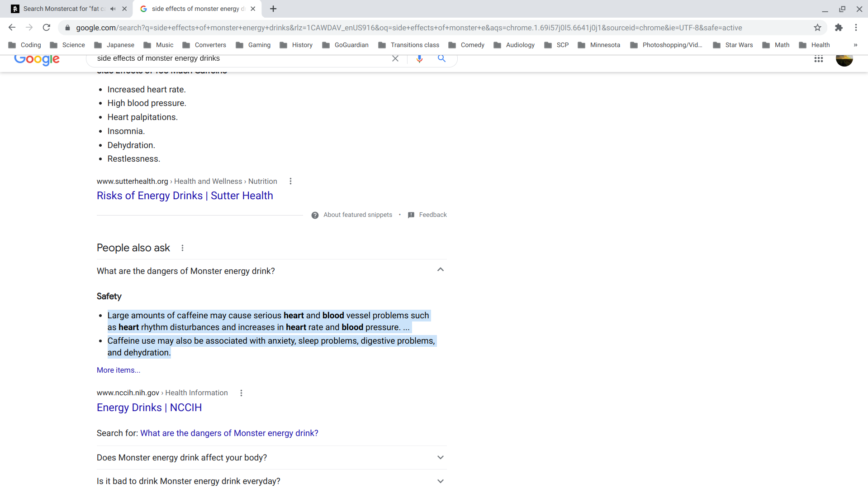Close the Monstercat search tab
Image resolution: width=868 pixels, height=489 pixels.
[x=124, y=9]
